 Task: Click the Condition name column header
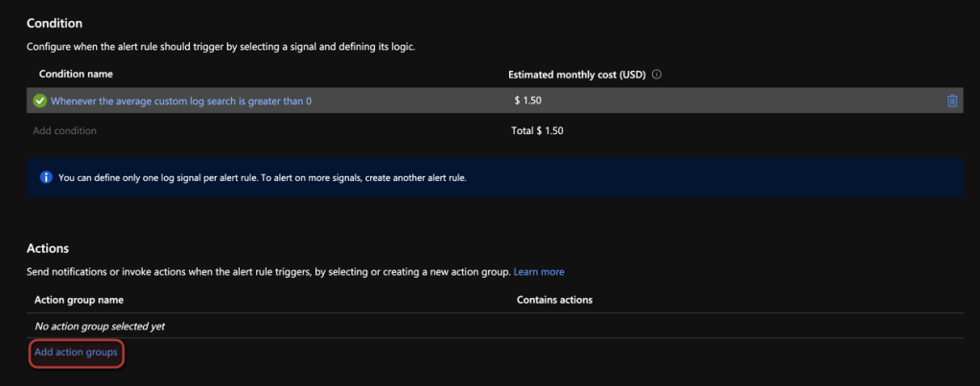coord(76,74)
